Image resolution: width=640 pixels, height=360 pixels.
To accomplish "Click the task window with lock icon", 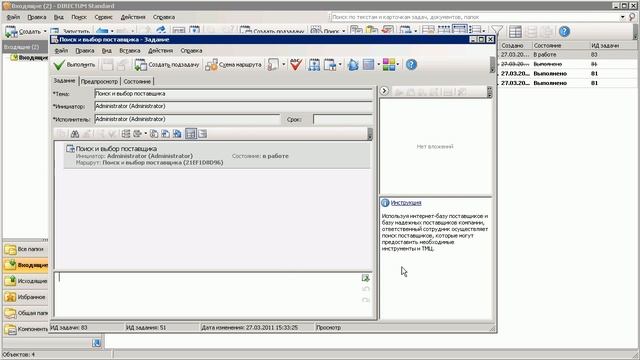I will (329, 64).
